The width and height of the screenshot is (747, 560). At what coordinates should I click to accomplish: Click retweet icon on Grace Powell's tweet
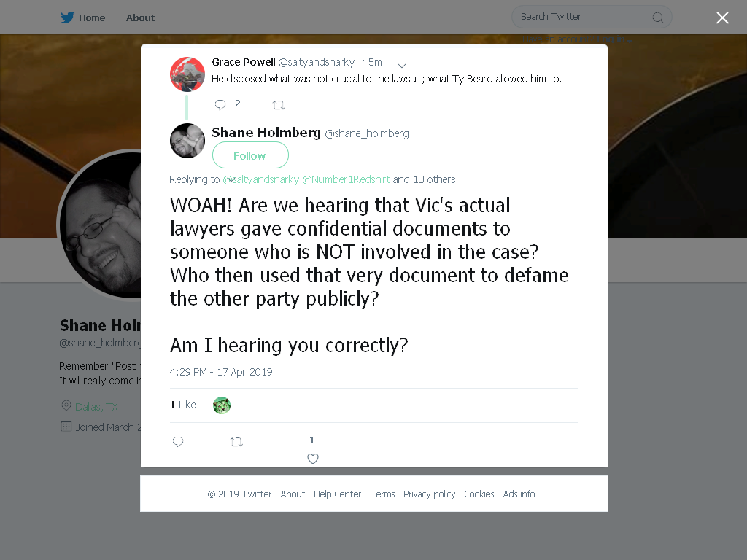click(x=279, y=105)
